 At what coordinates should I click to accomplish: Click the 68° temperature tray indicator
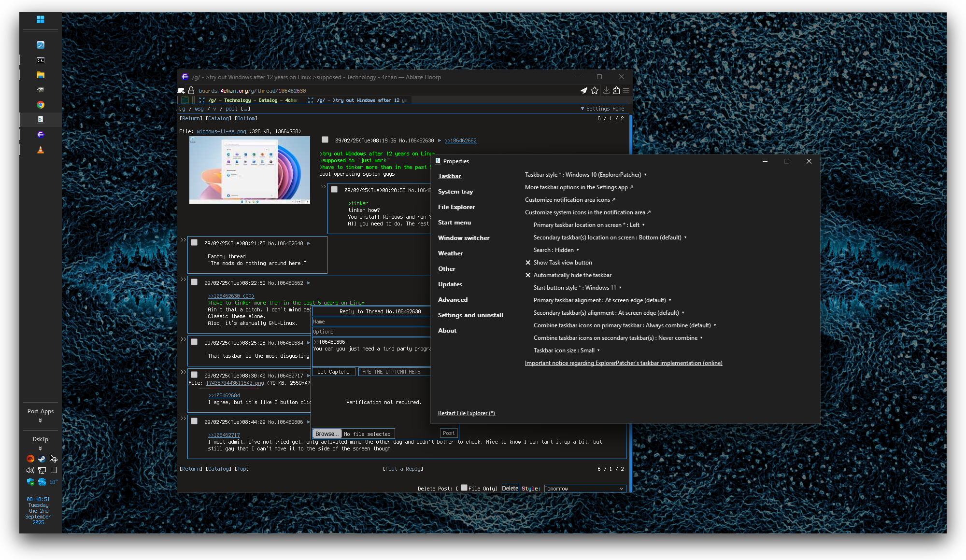pyautogui.click(x=53, y=482)
